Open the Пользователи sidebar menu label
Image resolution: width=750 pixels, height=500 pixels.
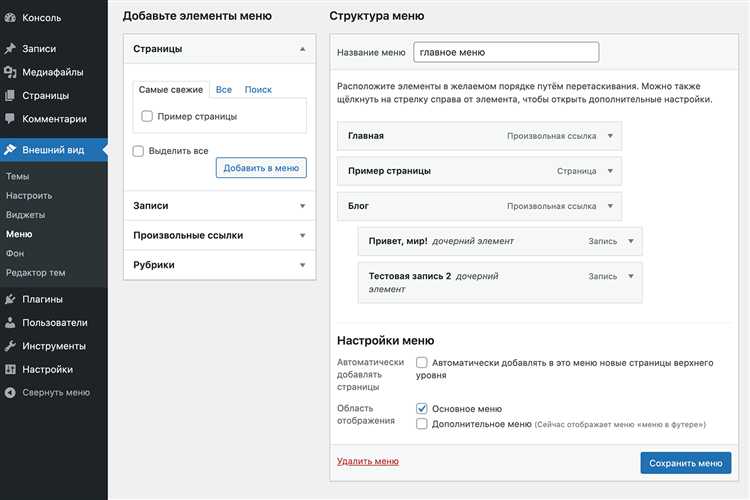coord(55,322)
